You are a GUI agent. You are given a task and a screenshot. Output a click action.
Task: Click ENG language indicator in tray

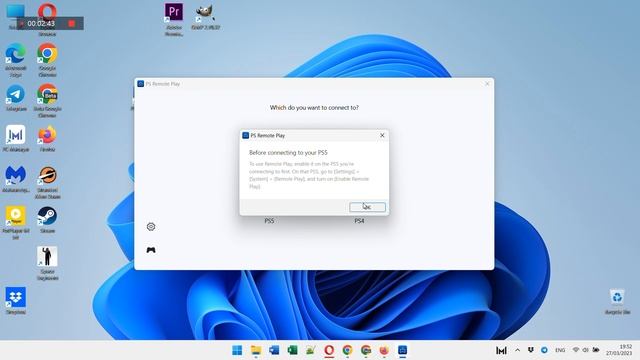tap(560, 350)
